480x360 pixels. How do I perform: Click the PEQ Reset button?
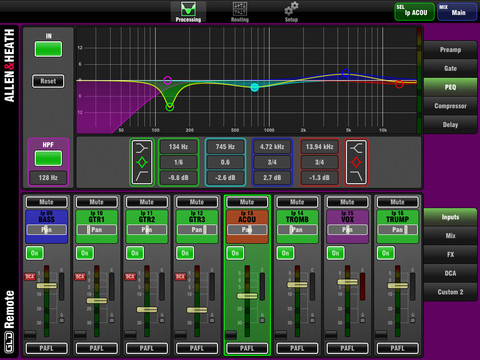pyautogui.click(x=48, y=81)
